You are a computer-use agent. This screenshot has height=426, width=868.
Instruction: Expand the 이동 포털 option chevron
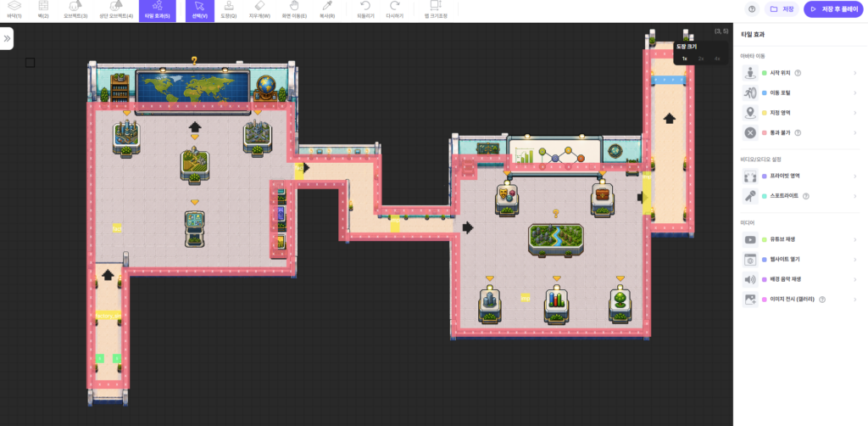pyautogui.click(x=854, y=92)
